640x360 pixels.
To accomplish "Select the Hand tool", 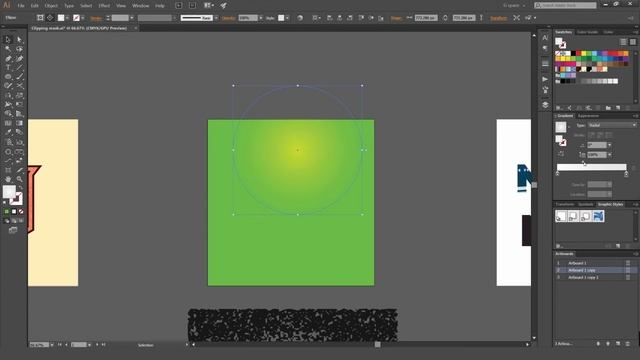I will tap(7, 179).
